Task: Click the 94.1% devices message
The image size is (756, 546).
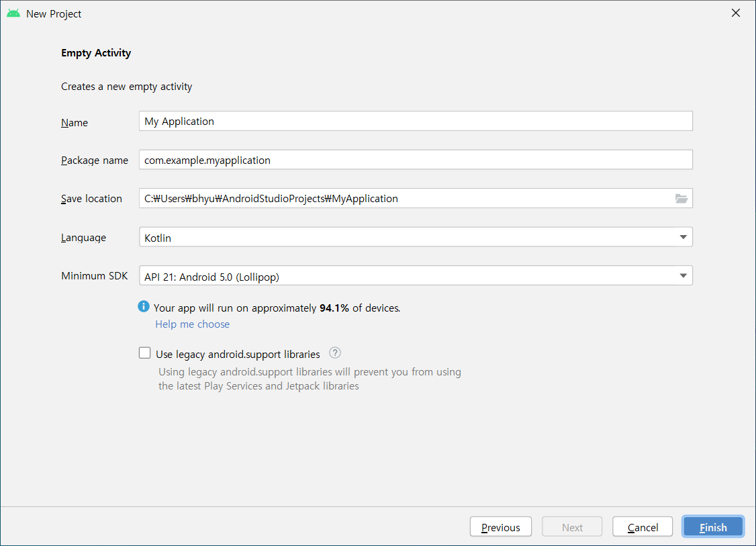Action: [x=277, y=308]
